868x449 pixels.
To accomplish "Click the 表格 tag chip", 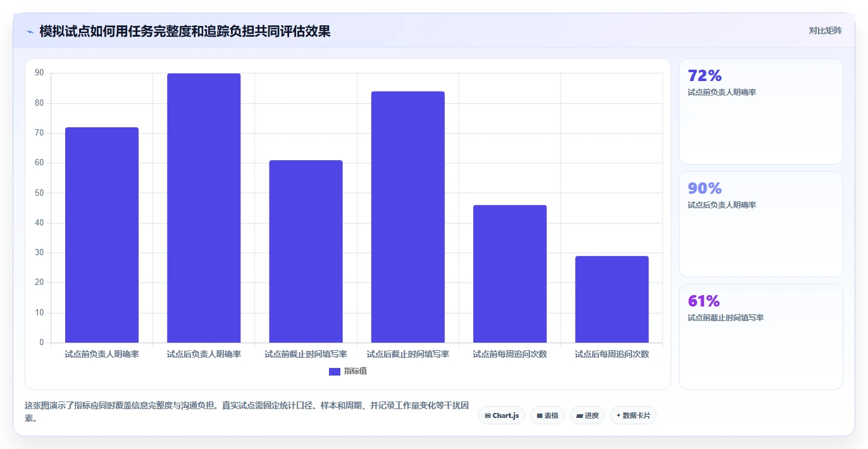I will pyautogui.click(x=547, y=415).
